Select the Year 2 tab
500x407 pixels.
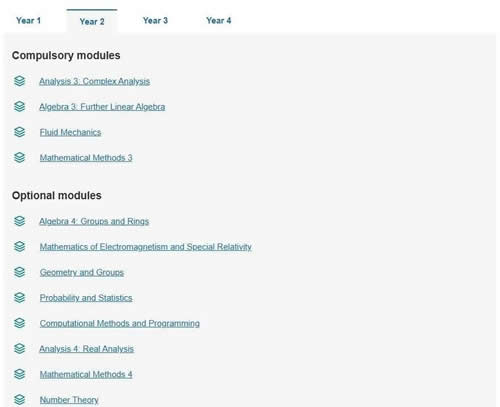92,22
